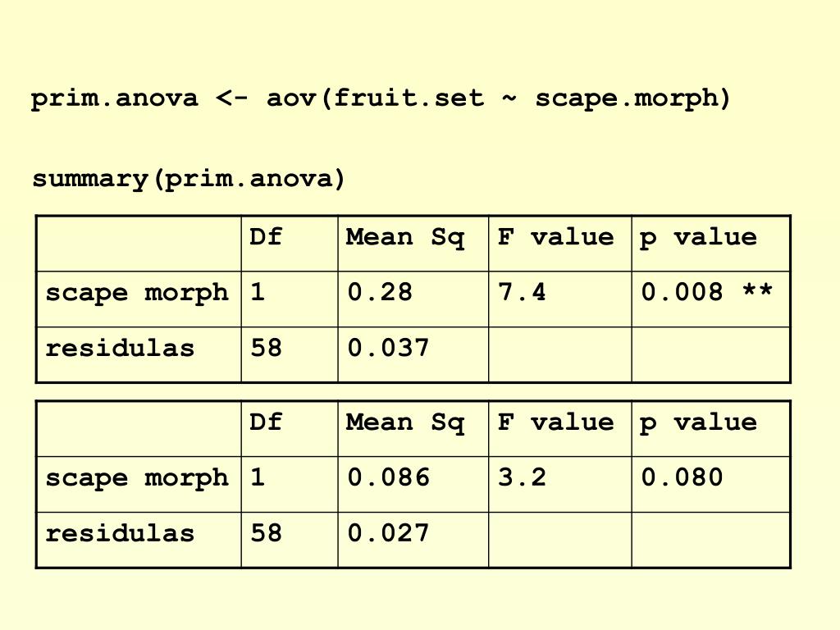Click the p value header in first table
This screenshot has height=630, width=840.
pos(699,237)
